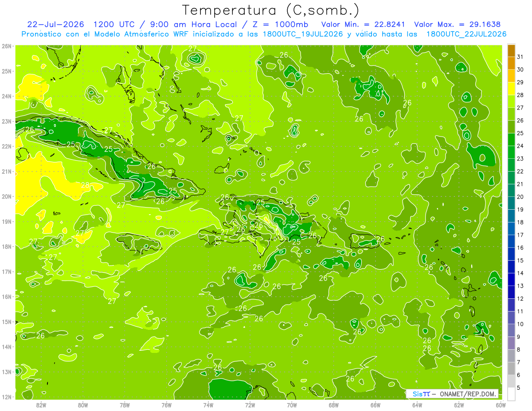This screenshot has width=532, height=411.
Task: Click the longitude axis label '64W'
Action: tap(417, 405)
